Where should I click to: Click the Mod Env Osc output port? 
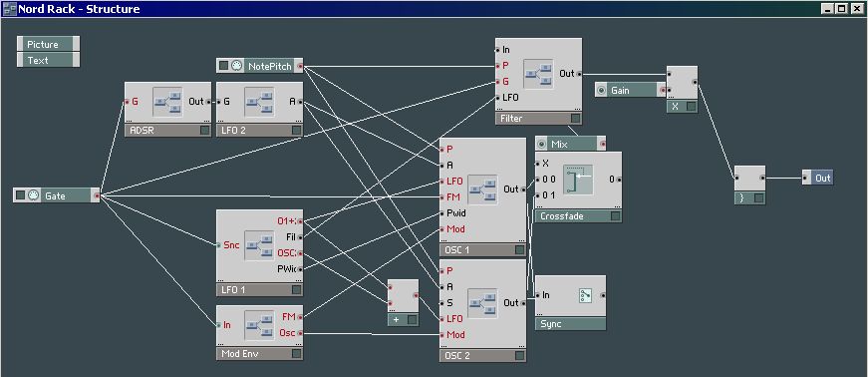pyautogui.click(x=300, y=333)
